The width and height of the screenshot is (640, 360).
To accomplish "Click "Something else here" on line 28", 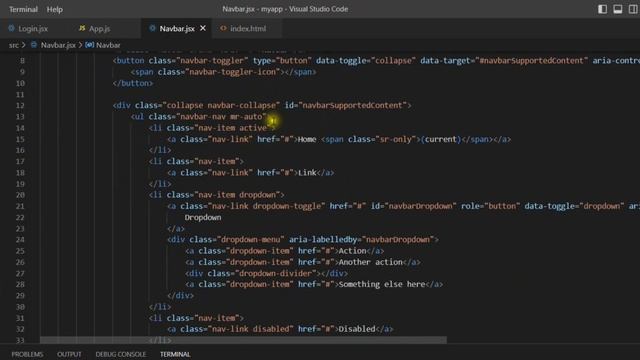I will [x=382, y=284].
